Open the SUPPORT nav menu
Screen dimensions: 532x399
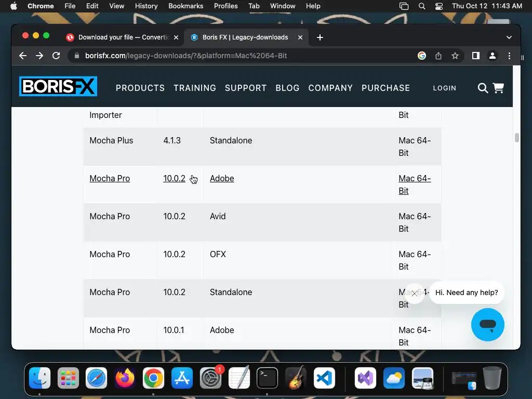pos(246,88)
